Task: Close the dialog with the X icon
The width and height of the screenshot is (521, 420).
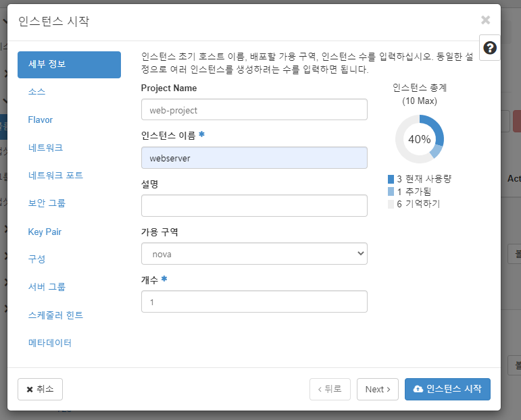Action: (485, 20)
